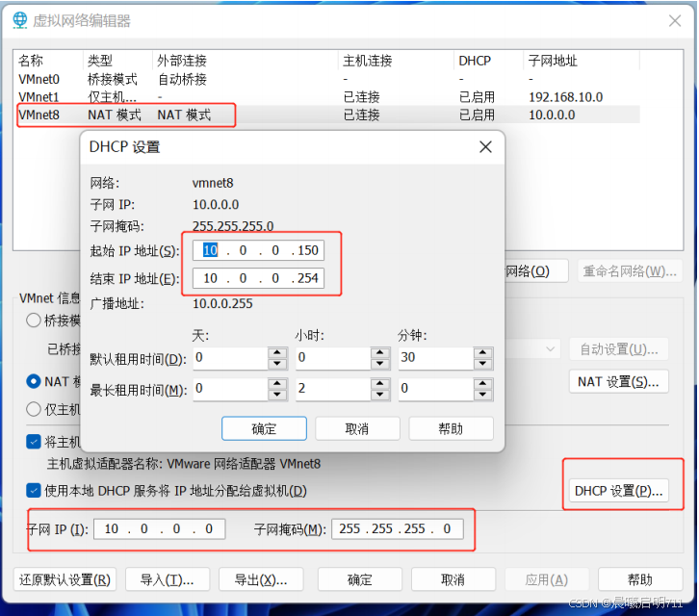This screenshot has height=616, width=699.
Task: Click the 应用(A) button
Action: 547,579
